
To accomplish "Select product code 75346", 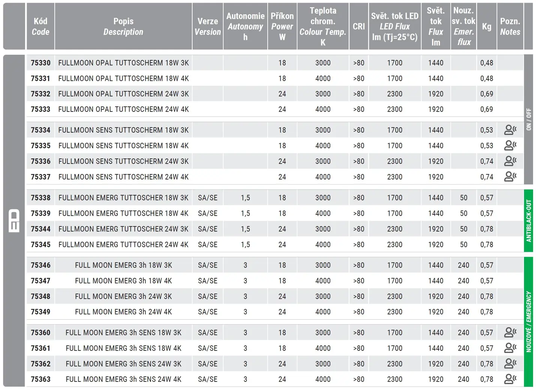I will pyautogui.click(x=40, y=265).
